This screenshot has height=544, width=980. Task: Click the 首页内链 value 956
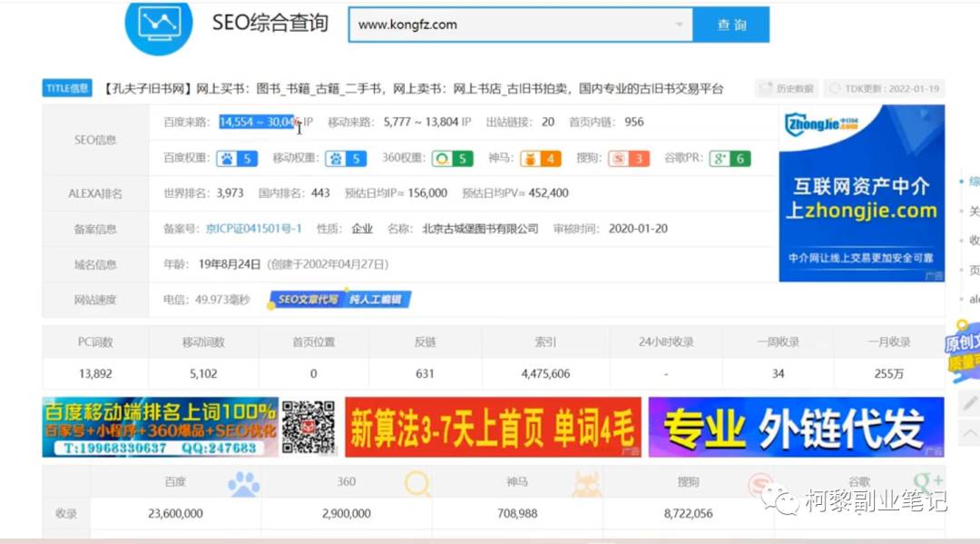click(633, 122)
